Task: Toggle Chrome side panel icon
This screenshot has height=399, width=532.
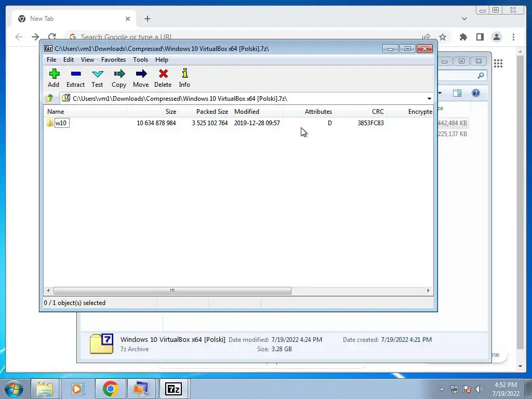Action: [x=480, y=37]
